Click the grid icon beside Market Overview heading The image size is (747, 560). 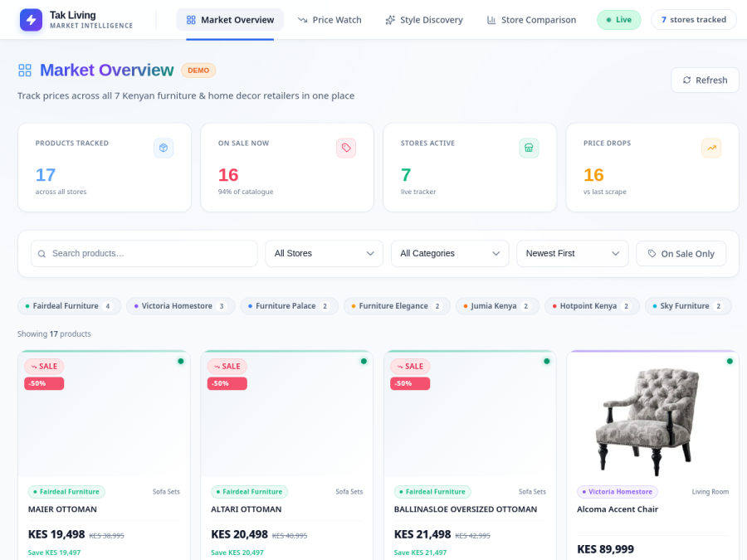(25, 71)
